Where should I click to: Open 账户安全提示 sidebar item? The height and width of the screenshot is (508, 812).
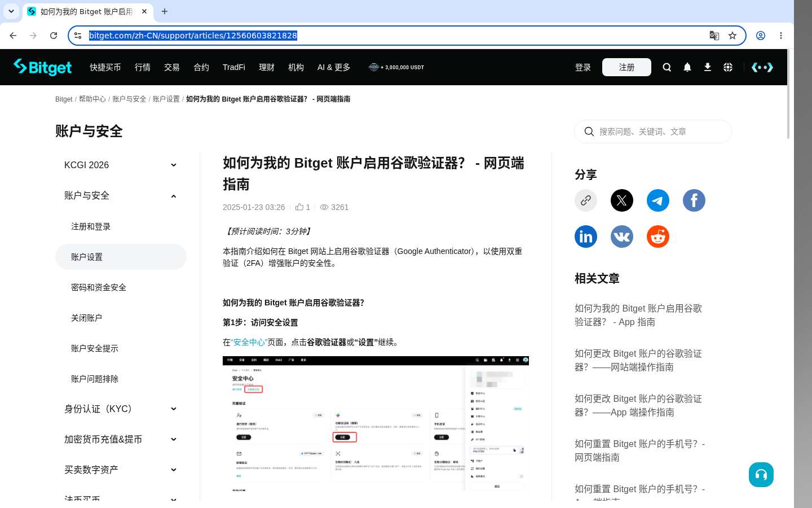click(x=95, y=348)
